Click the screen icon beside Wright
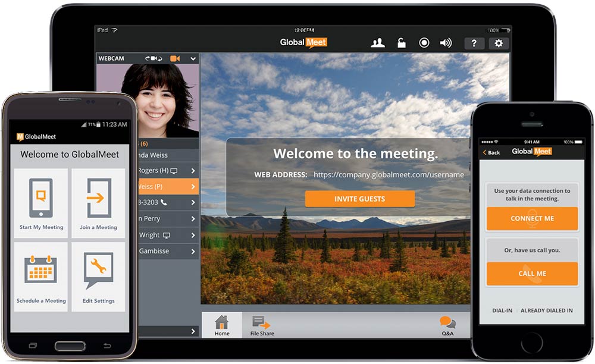This screenshot has height=364, width=595. pos(166,235)
